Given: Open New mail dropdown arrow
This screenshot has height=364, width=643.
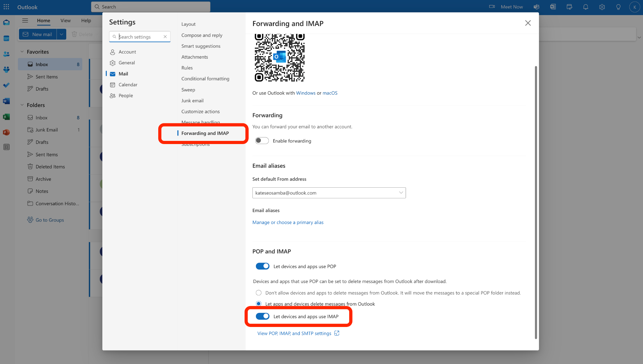Looking at the screenshot, I should click(62, 34).
